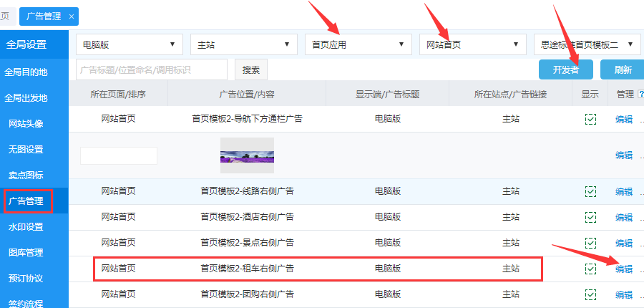The width and height of the screenshot is (644, 308).
Task: Click 编辑 link for 租车右侧广告 row
Action: (x=624, y=269)
